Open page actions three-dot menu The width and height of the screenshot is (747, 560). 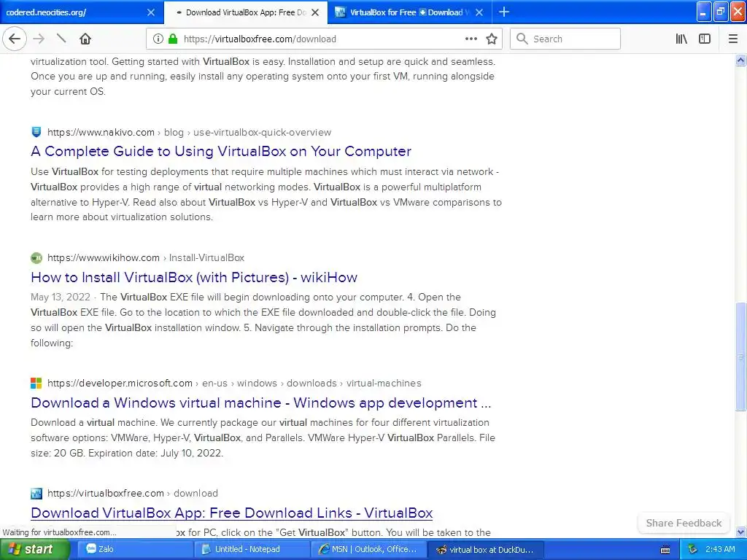tap(471, 39)
